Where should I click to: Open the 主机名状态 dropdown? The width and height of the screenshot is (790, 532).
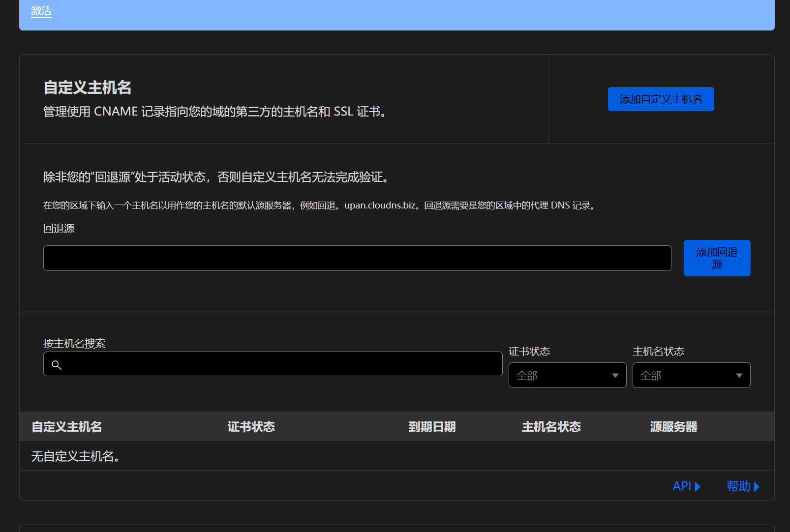[x=691, y=375]
